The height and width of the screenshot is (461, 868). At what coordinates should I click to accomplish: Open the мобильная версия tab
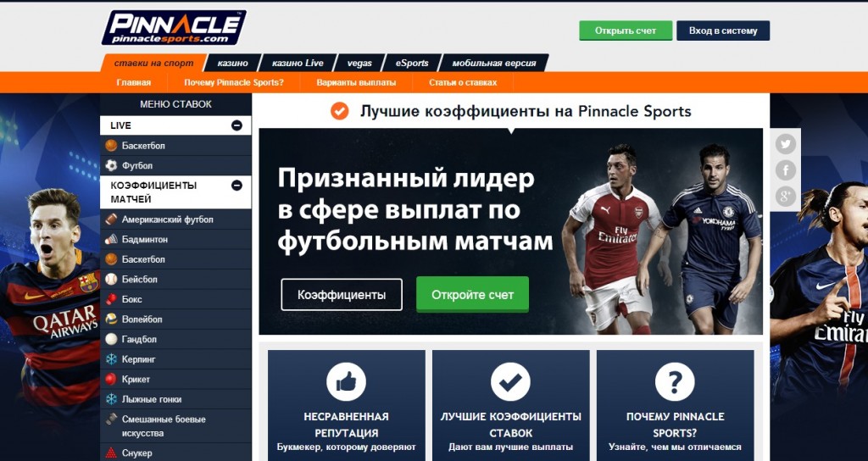click(494, 63)
